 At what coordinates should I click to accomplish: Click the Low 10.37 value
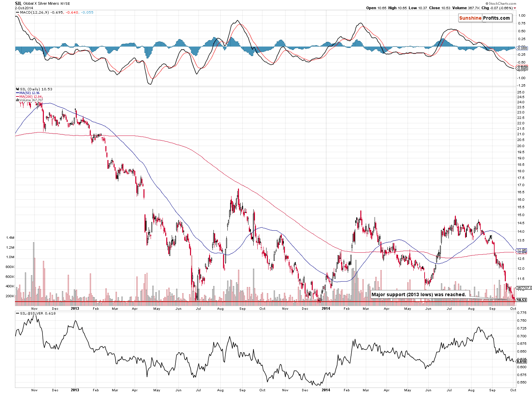417,8
